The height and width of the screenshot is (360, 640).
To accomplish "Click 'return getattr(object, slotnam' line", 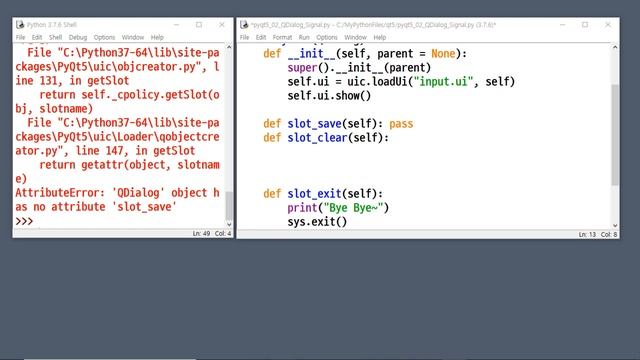I will click(129, 165).
